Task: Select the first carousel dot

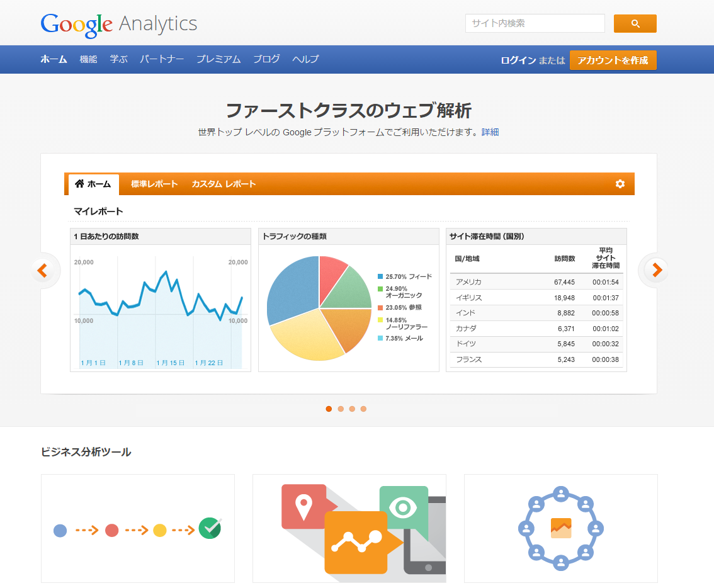Action: coord(329,409)
